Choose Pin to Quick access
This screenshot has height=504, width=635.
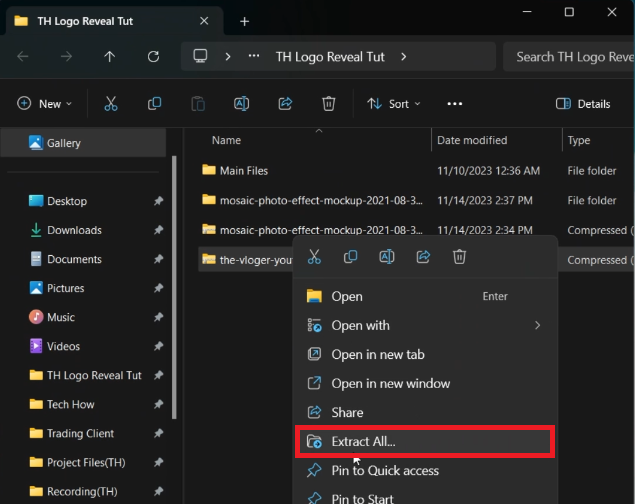(384, 470)
